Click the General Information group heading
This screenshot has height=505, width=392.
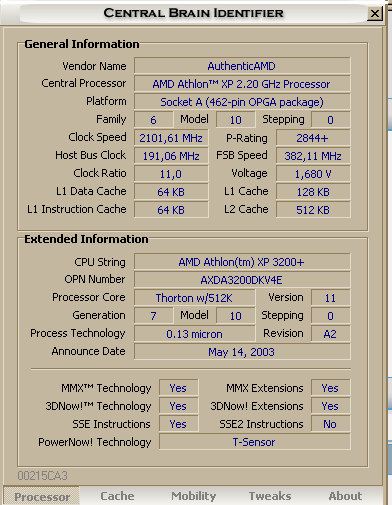tap(82, 44)
